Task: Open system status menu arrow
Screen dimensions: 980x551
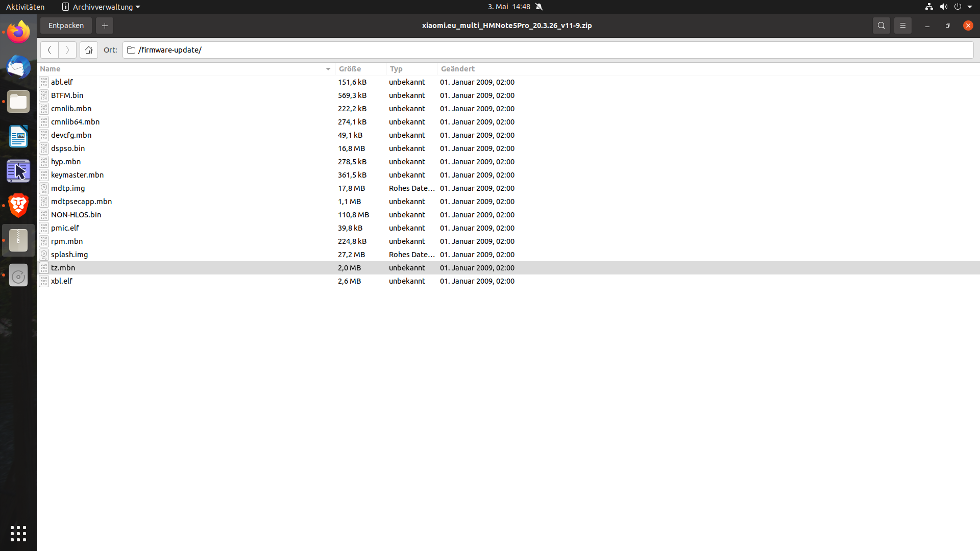Action: [x=970, y=7]
